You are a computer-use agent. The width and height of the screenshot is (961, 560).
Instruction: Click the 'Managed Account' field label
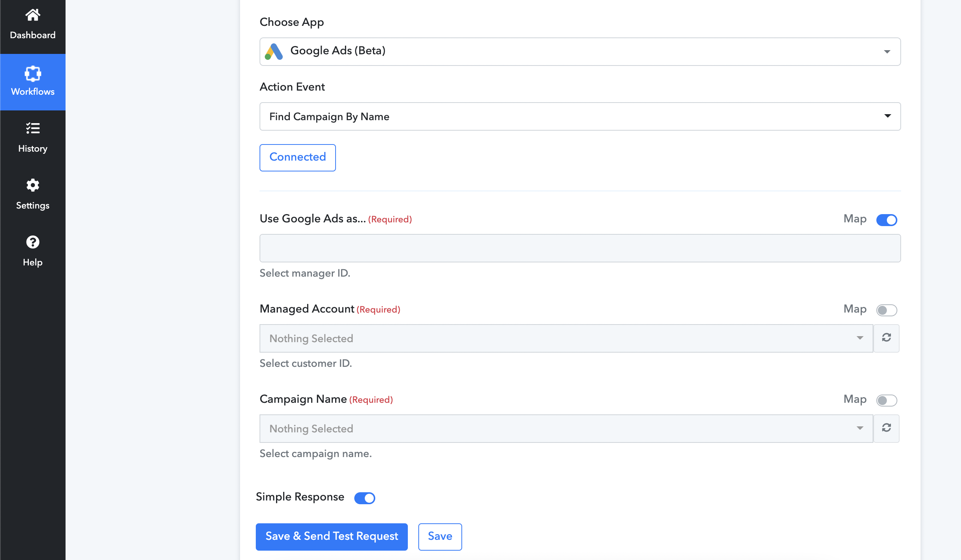(x=307, y=309)
